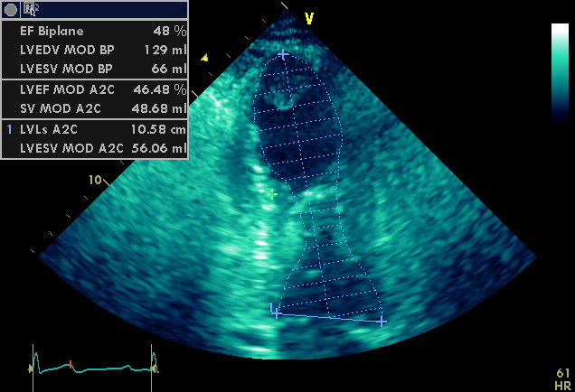Click the right ECG cycle end marker
This screenshot has height=392, width=575.
pyautogui.click(x=154, y=367)
